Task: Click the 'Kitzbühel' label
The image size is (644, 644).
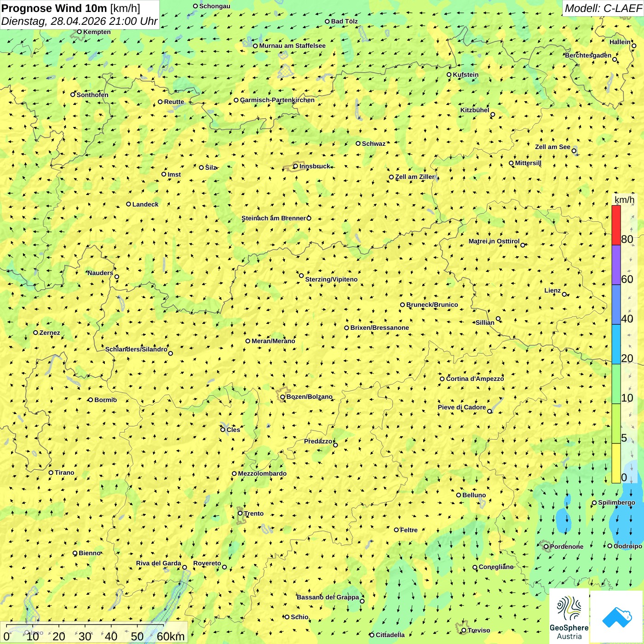Action: [x=475, y=110]
